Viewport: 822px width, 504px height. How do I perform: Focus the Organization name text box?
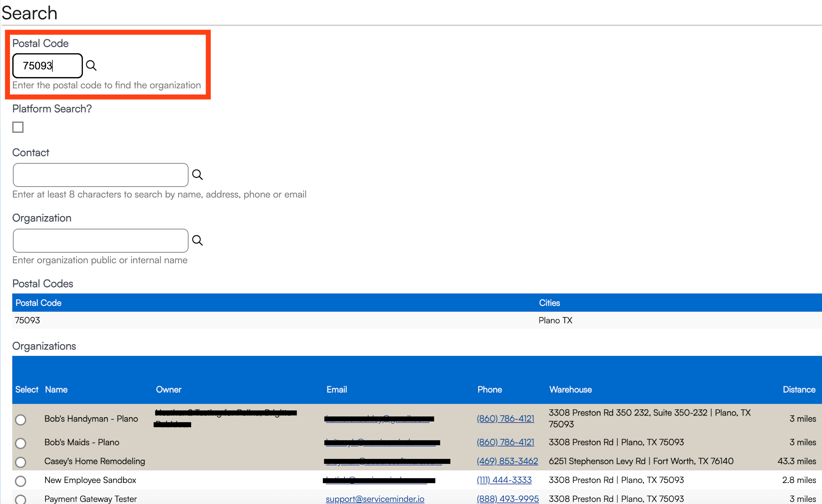(100, 241)
